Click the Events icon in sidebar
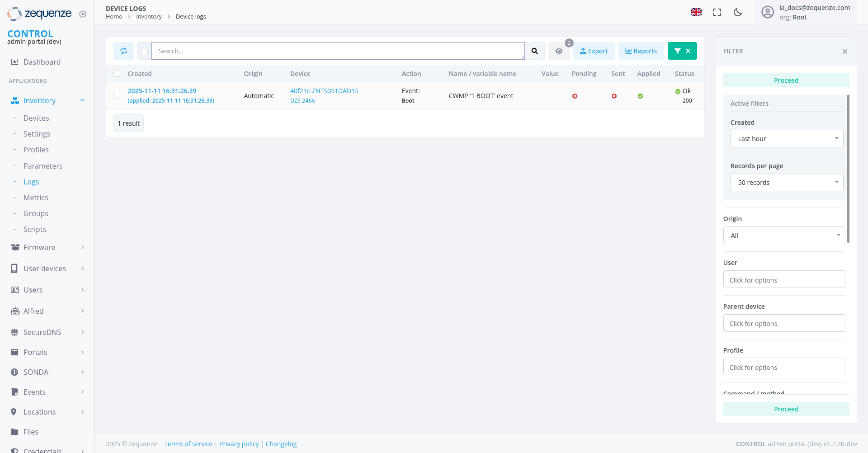868x453 pixels. point(14,392)
